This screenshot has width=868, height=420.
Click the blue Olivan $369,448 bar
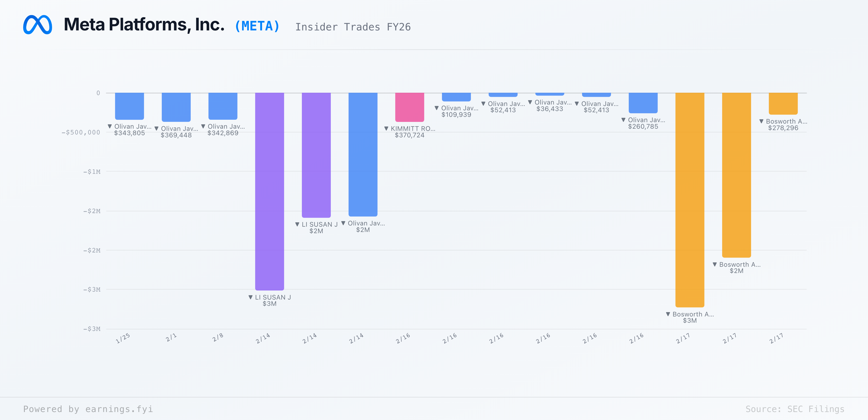pos(176,107)
